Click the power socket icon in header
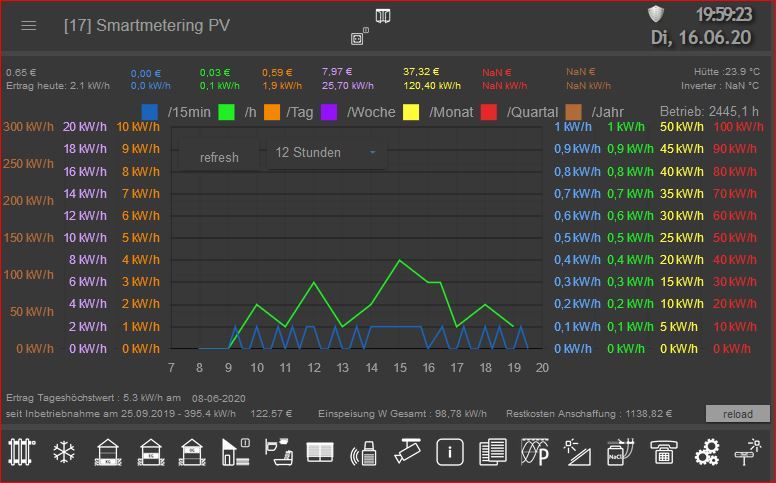Viewport: 776px width, 483px height. pos(357,39)
